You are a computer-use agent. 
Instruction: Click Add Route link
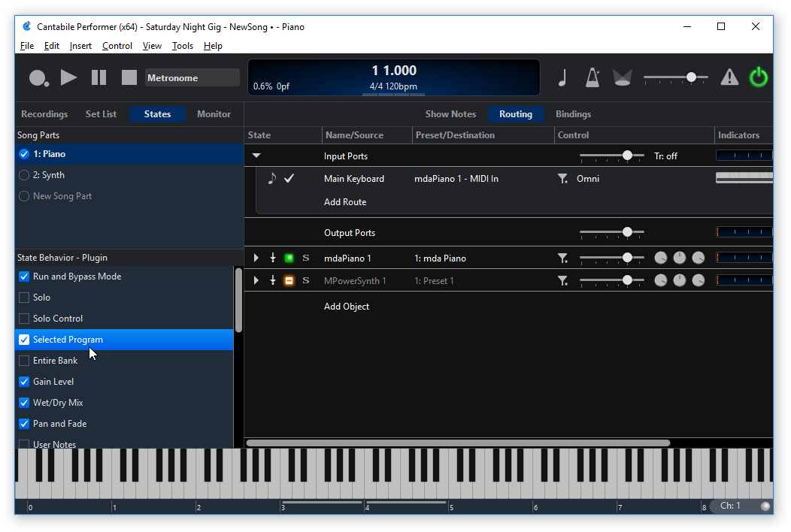click(345, 202)
